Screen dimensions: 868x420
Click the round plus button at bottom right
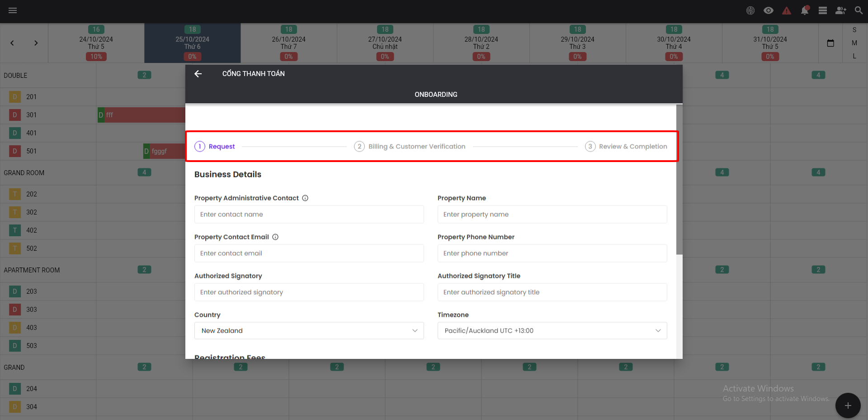click(x=848, y=406)
